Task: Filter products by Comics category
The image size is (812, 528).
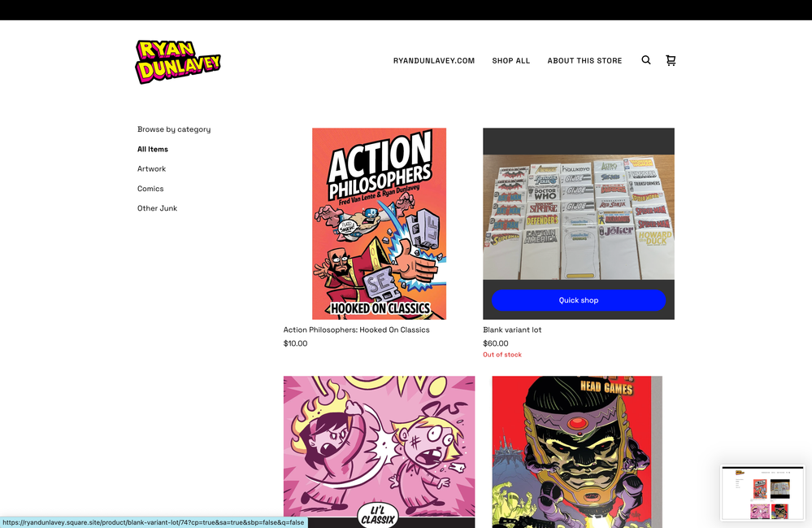Action: click(150, 189)
